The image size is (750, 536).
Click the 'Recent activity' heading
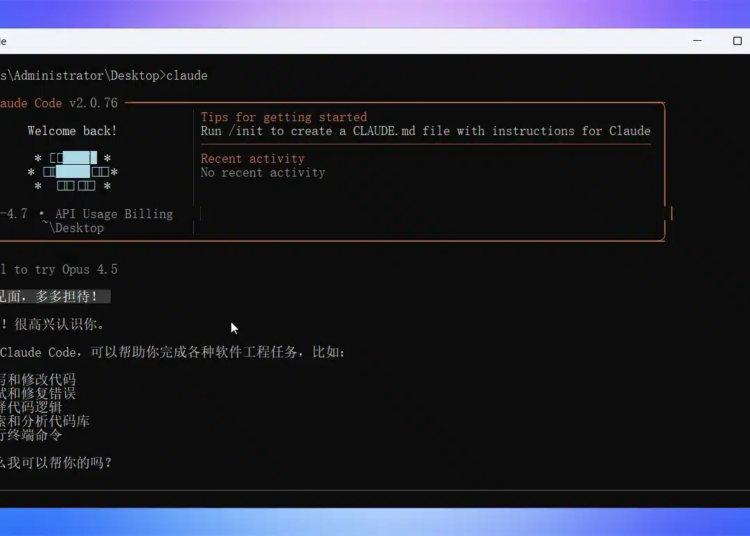(x=253, y=159)
